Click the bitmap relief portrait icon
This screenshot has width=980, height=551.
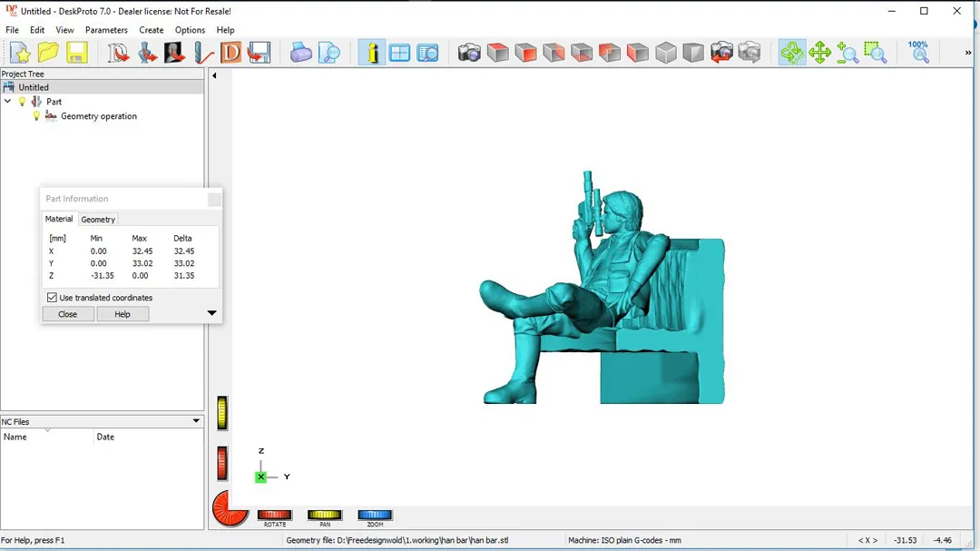coord(174,53)
